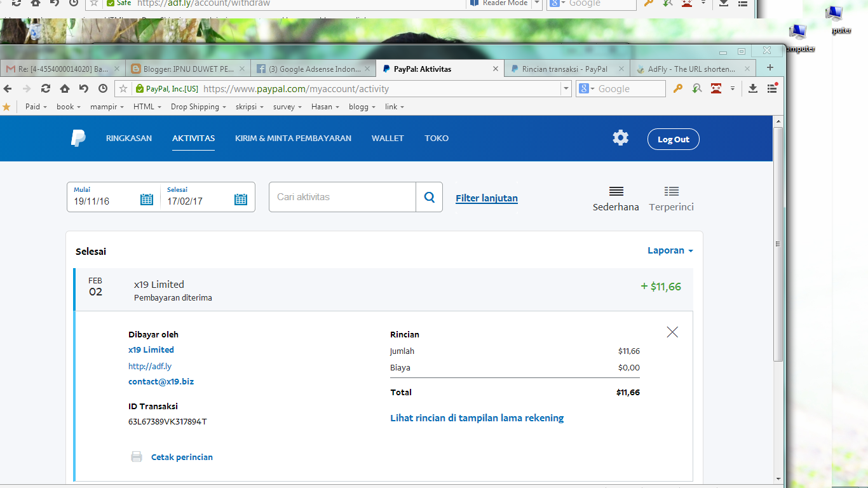Expand the PayPal address bar dropdown arrow
The image size is (868, 488).
pyautogui.click(x=566, y=89)
